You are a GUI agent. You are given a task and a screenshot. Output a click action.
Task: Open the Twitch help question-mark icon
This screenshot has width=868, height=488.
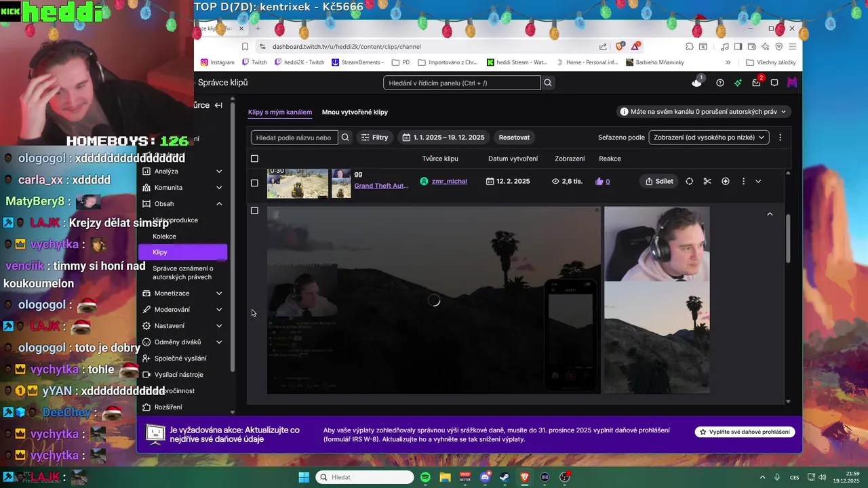[x=719, y=83]
